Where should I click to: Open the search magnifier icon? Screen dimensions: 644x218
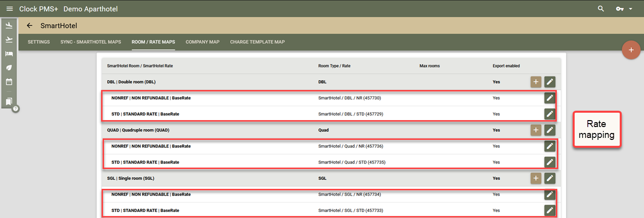pyautogui.click(x=601, y=9)
